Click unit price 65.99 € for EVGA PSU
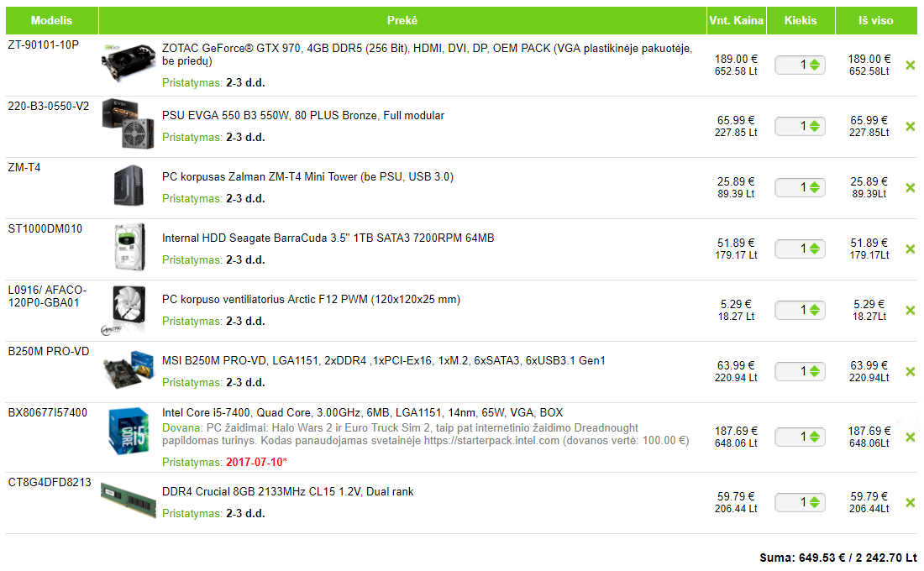The width and height of the screenshot is (924, 571). click(x=736, y=120)
